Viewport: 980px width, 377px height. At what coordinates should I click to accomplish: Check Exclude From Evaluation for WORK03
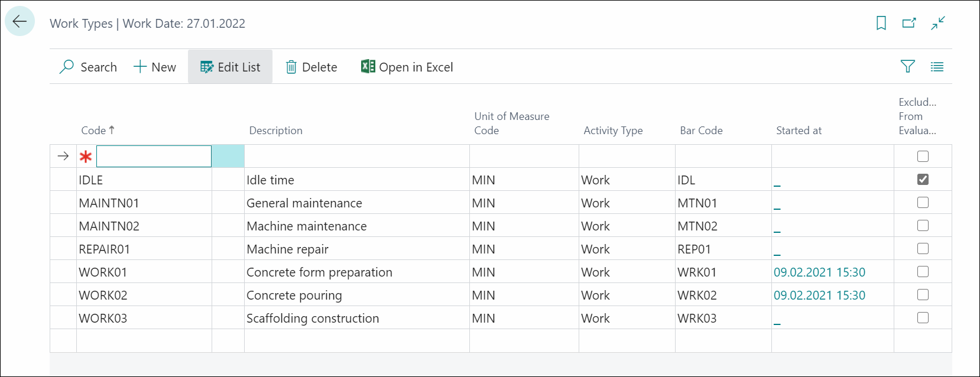923,317
